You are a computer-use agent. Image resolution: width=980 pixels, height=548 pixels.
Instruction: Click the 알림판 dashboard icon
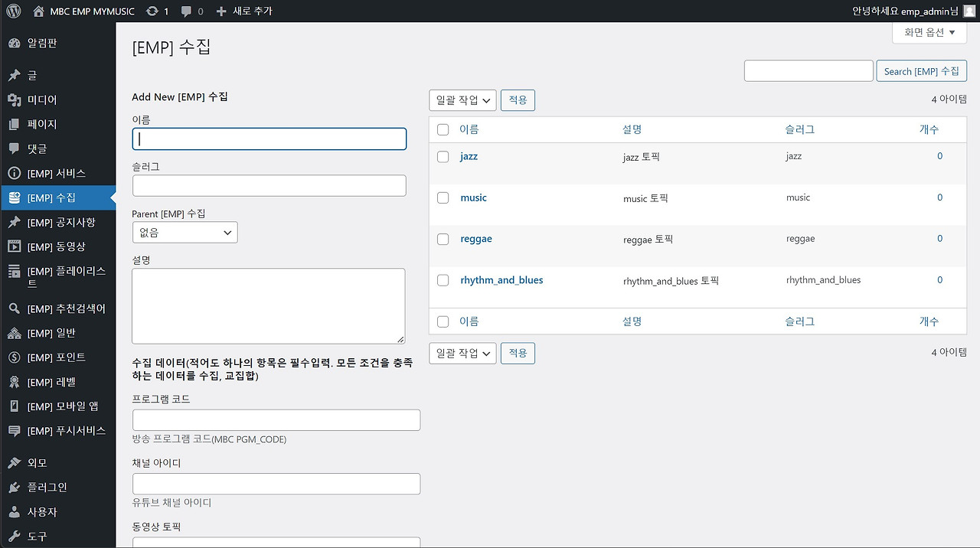point(14,44)
